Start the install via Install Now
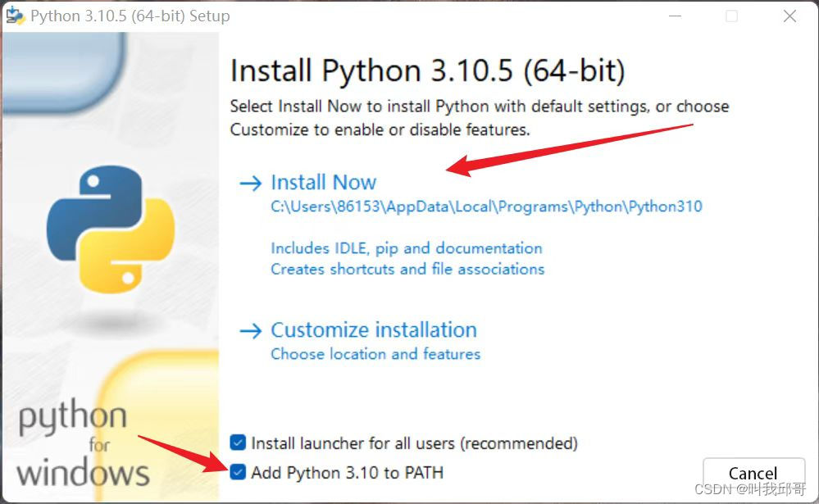 tap(323, 183)
